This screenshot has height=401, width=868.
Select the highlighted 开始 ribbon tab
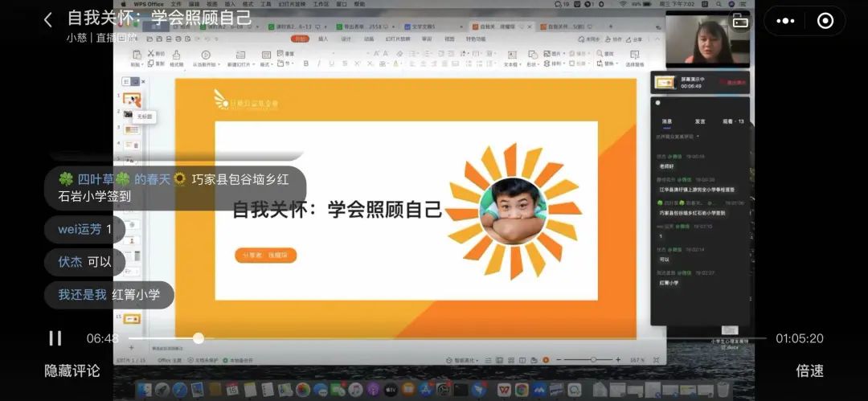[300, 39]
